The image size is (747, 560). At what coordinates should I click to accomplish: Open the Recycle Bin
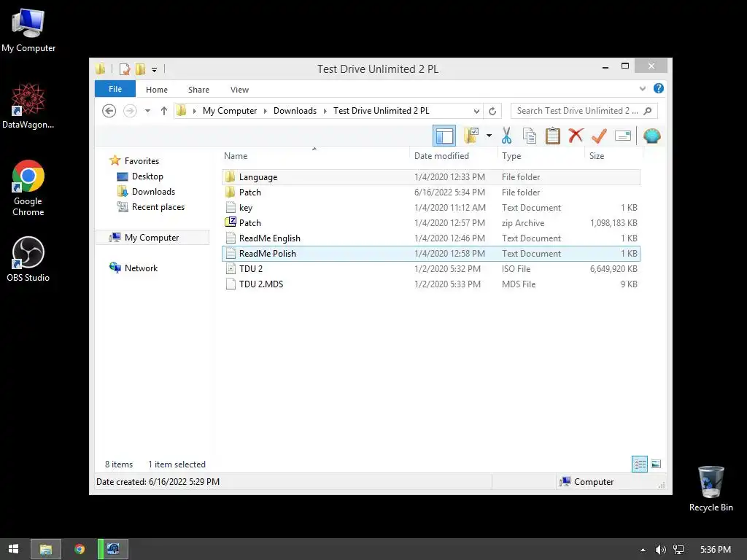tap(711, 489)
